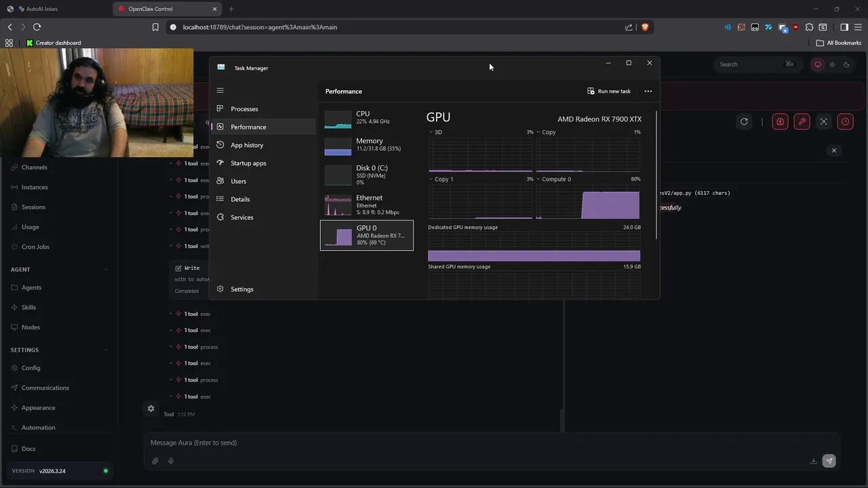Open Usage in OpenClaw sidebar

tap(60, 227)
